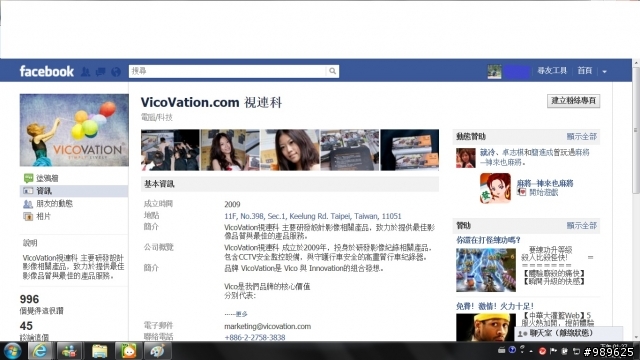Click the 996 likes count
This screenshot has height=360, width=640.
[29, 299]
